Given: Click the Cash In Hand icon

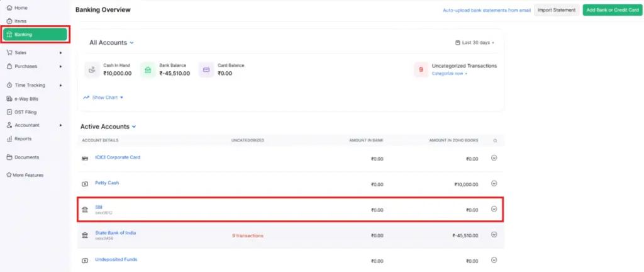Looking at the screenshot, I should pyautogui.click(x=92, y=69).
